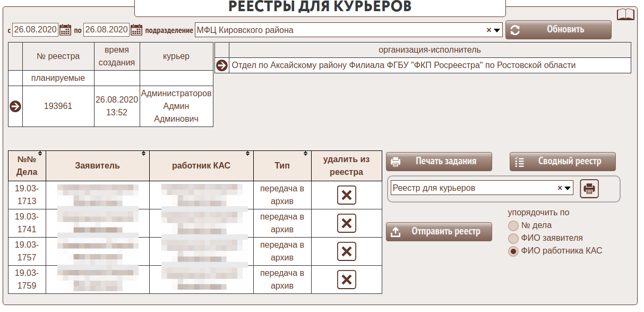644x312 pixels.
Task: Open calendar for the start date
Action: coord(65,30)
